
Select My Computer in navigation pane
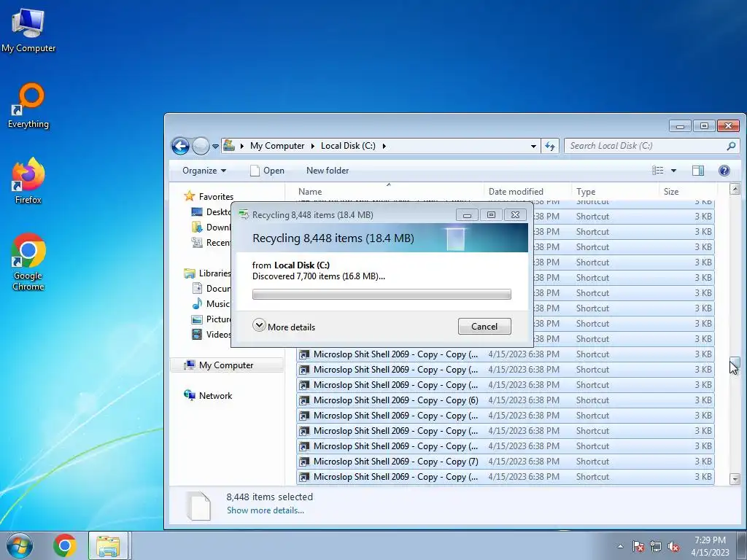226,365
